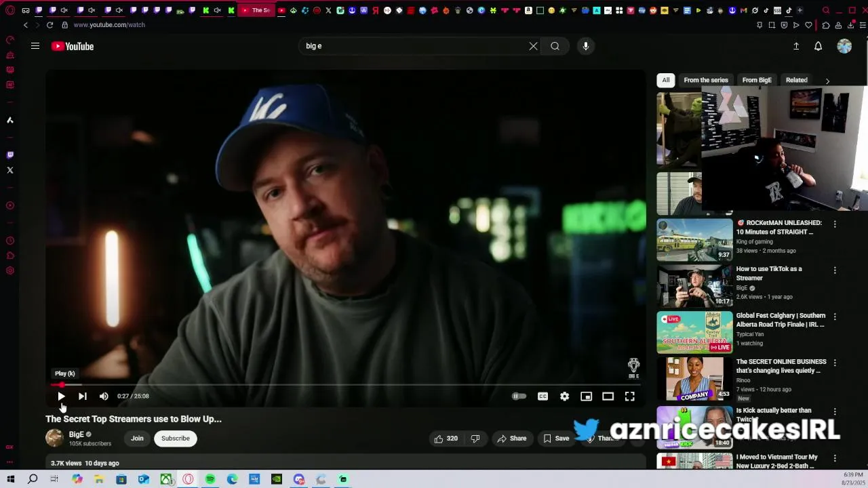Screen dimensions: 868x488
Task: Toggle the autoplay switch in the player
Action: point(519,396)
